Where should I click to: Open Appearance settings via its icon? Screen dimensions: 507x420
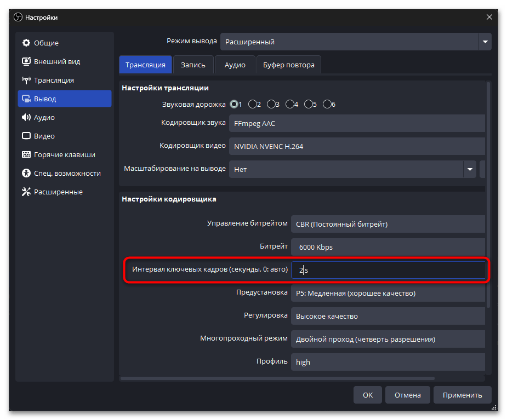[x=26, y=62]
